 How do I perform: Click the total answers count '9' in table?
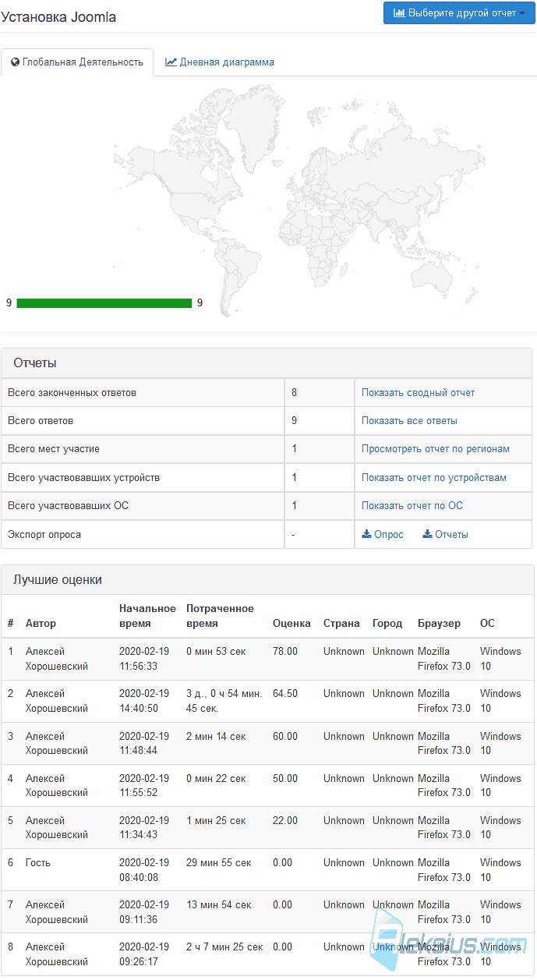click(295, 421)
